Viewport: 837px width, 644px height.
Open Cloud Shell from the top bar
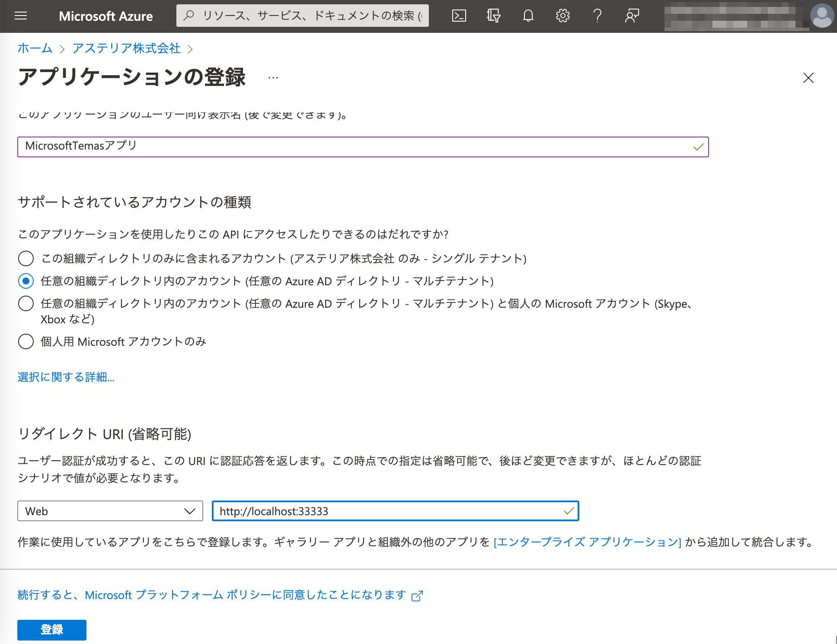[459, 16]
